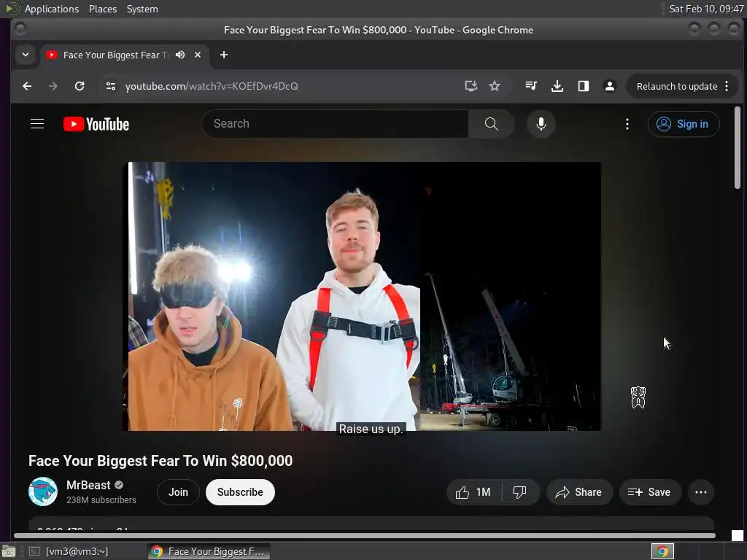Go to the YouTube home logo
Viewport: 747px width, 560px height.
coord(96,124)
